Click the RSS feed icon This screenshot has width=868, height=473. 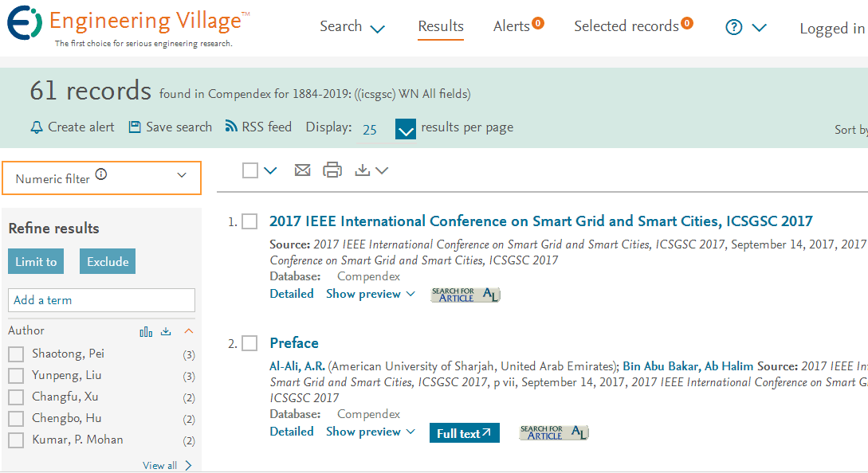coord(231,126)
